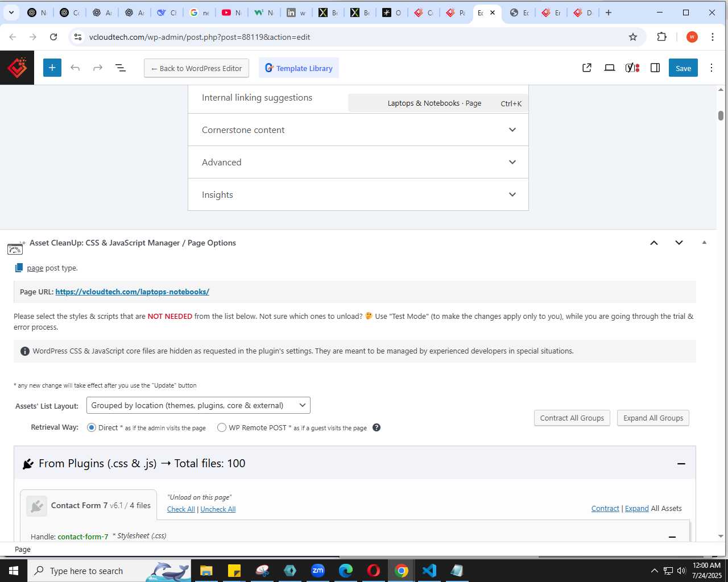Click the retrieval way help question icon

tap(377, 427)
